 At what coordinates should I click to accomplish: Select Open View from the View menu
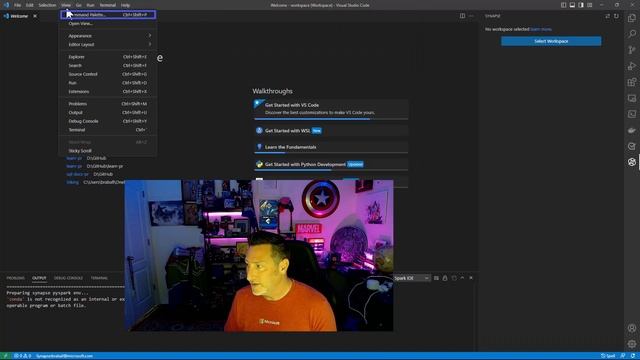coord(108,24)
